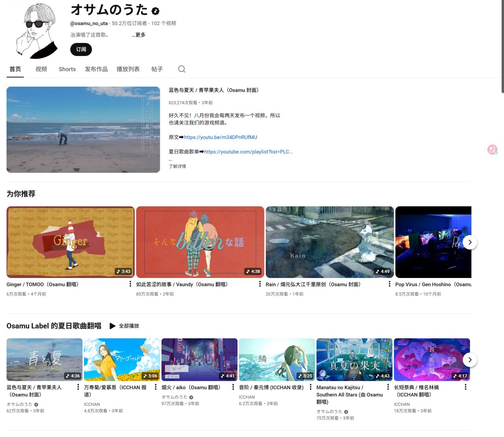Play the 真夏の果実 video thumbnail
The width and height of the screenshot is (504, 437).
pos(354,359)
